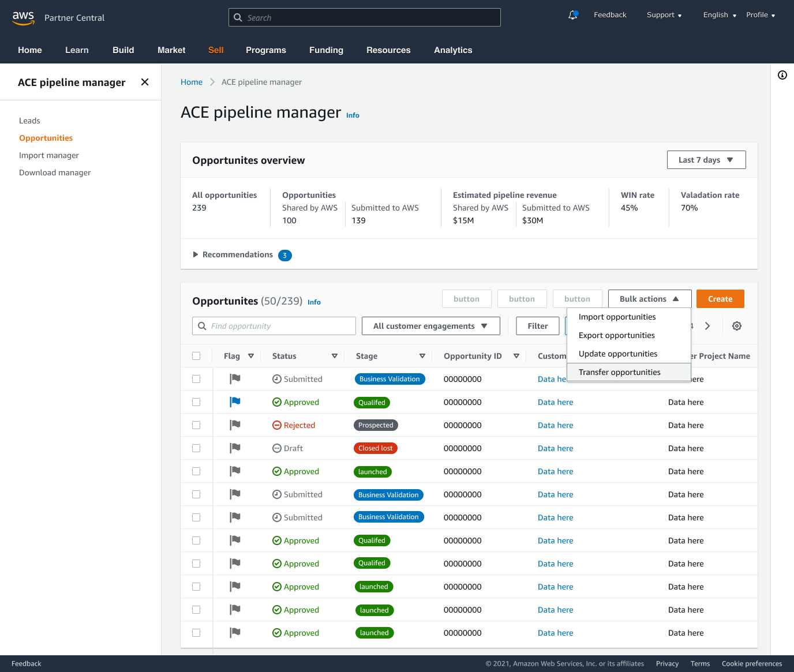Open Import manager in sidebar

coord(49,155)
